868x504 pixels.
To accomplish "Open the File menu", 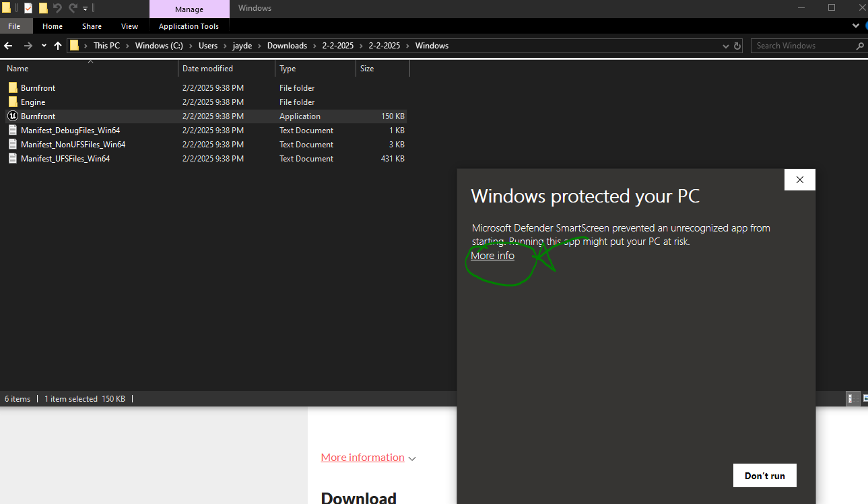I will click(x=14, y=26).
